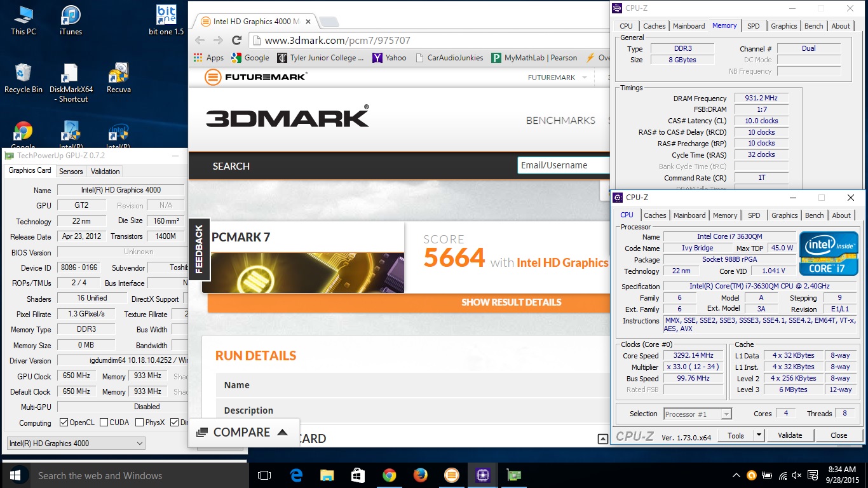868x488 pixels.
Task: Click the Windows Start button
Action: click(x=15, y=475)
